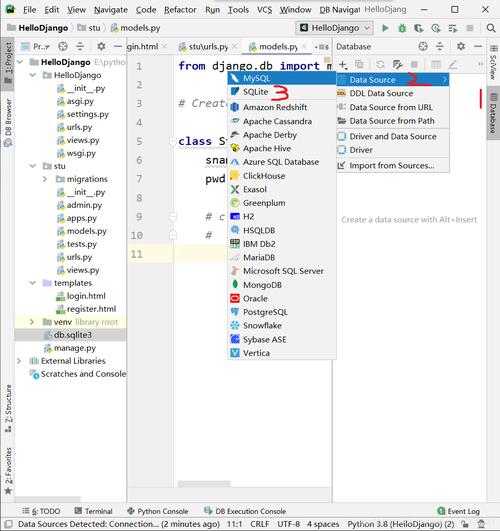Click the fold toggle on line 5
The width and height of the screenshot is (500, 531).
pyautogui.click(x=172, y=141)
